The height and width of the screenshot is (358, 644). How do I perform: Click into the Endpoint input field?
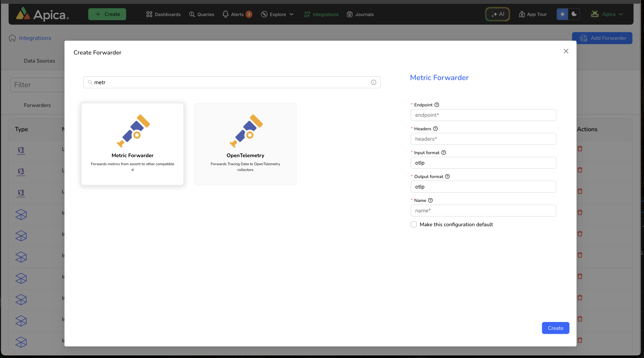pyautogui.click(x=483, y=115)
